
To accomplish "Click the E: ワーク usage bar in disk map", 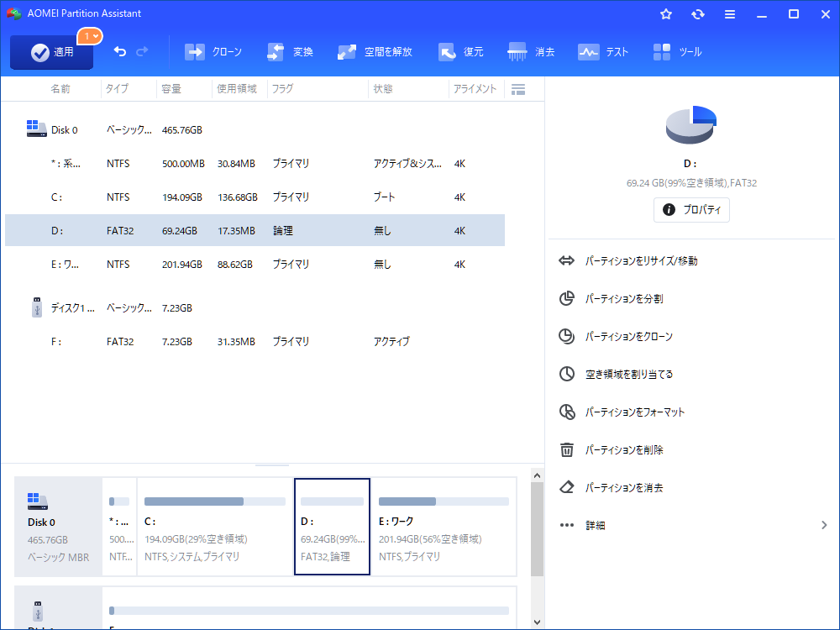I will click(x=444, y=501).
